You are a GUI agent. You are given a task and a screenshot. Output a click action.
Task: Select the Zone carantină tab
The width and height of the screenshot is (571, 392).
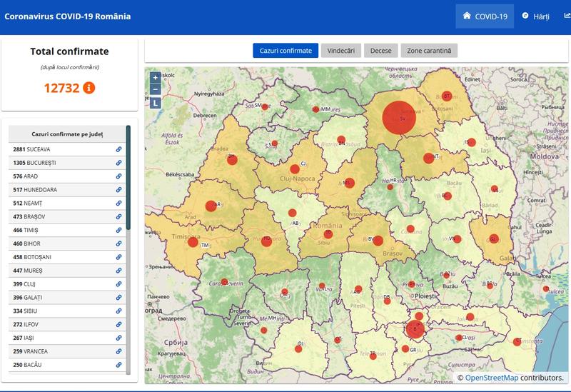click(x=429, y=51)
